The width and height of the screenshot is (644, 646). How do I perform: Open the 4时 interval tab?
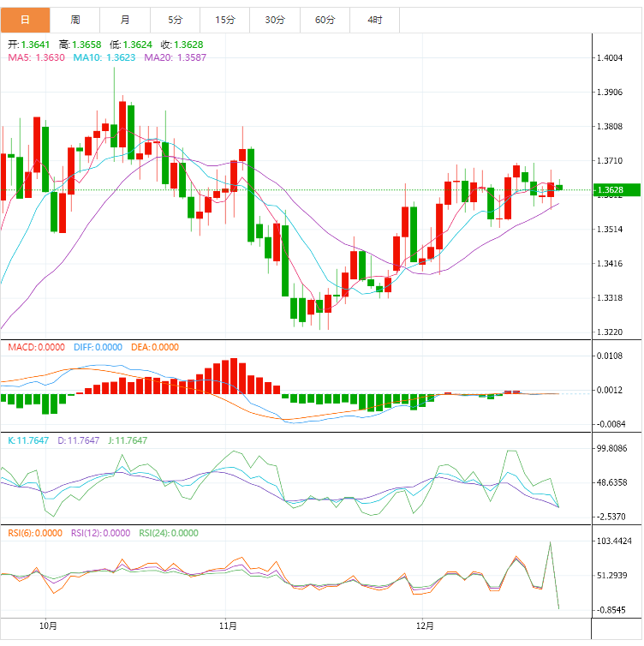[x=375, y=20]
